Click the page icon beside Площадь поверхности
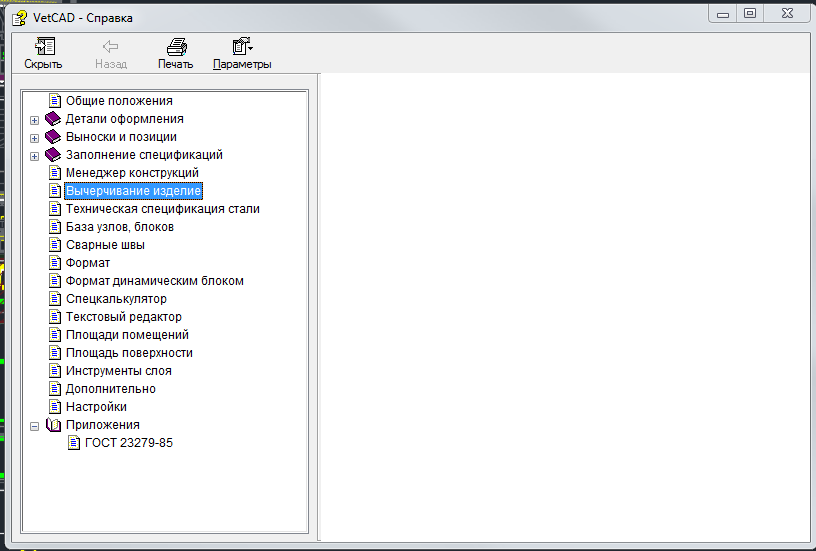The image size is (816, 551). click(55, 353)
